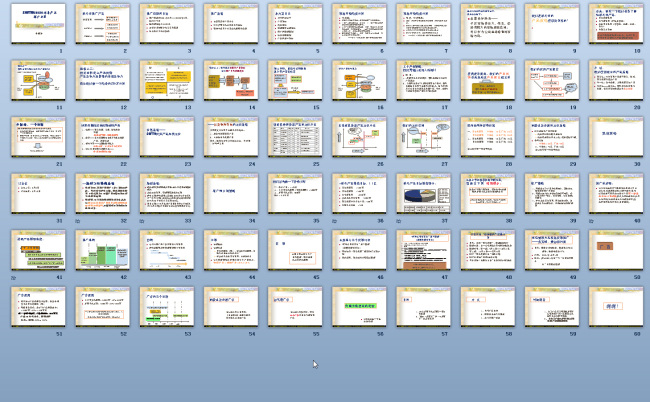650x402 pixels.
Task: Preview the animation icon under slide 37
Action: point(399,221)
